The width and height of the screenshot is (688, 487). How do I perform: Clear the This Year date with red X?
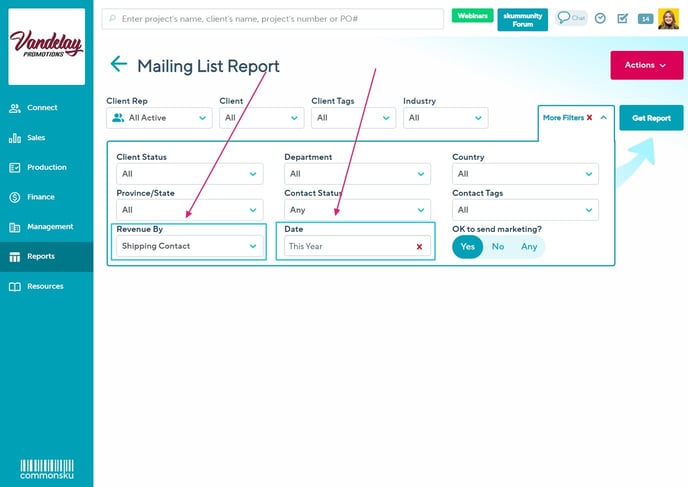(x=419, y=246)
